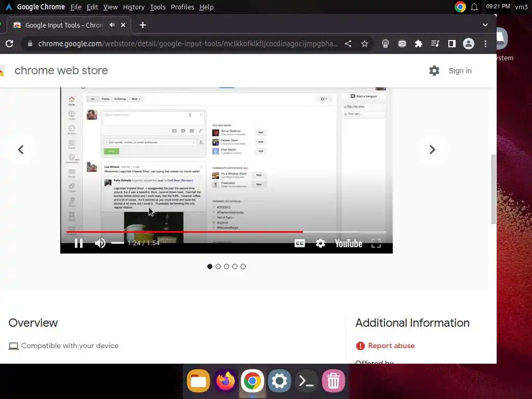Reload the page with the refresh icon
This screenshot has width=532, height=399.
(9, 44)
